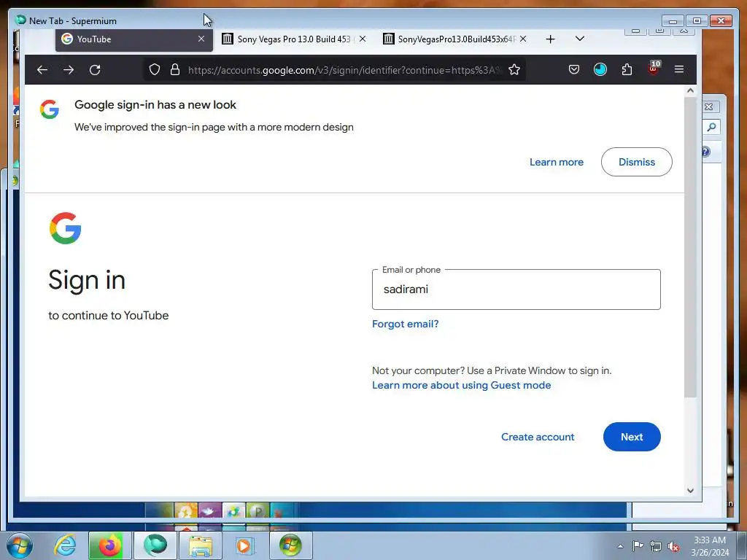Open the network tray icon
Image resolution: width=747 pixels, height=560 pixels.
coord(656,546)
